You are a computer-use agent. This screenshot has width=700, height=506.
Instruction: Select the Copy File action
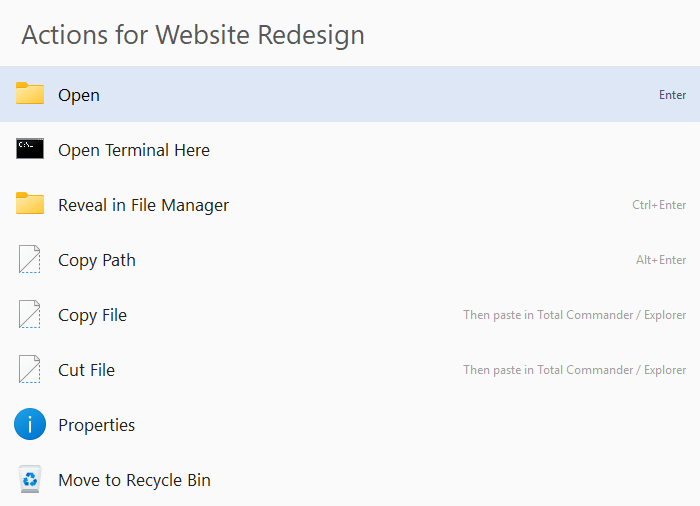350,314
